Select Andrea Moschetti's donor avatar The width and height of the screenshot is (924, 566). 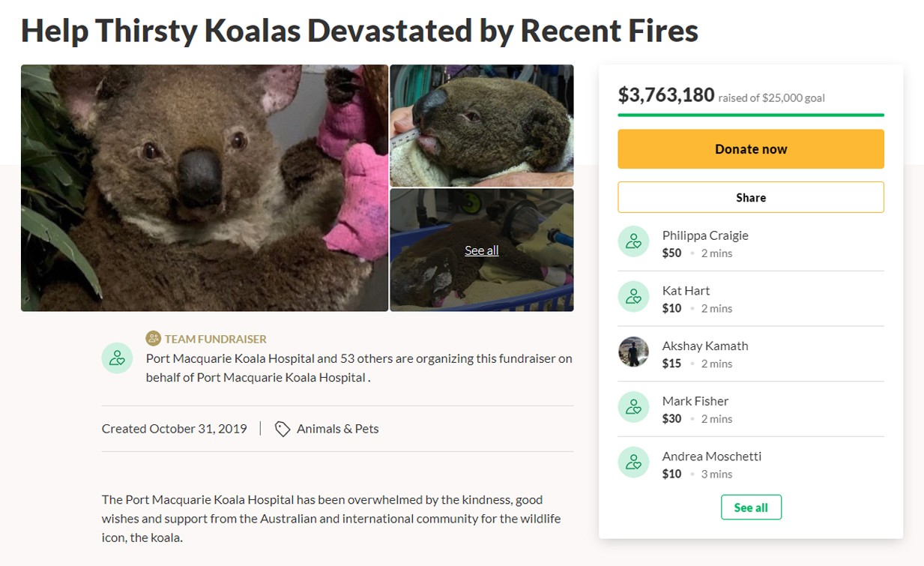click(x=633, y=462)
